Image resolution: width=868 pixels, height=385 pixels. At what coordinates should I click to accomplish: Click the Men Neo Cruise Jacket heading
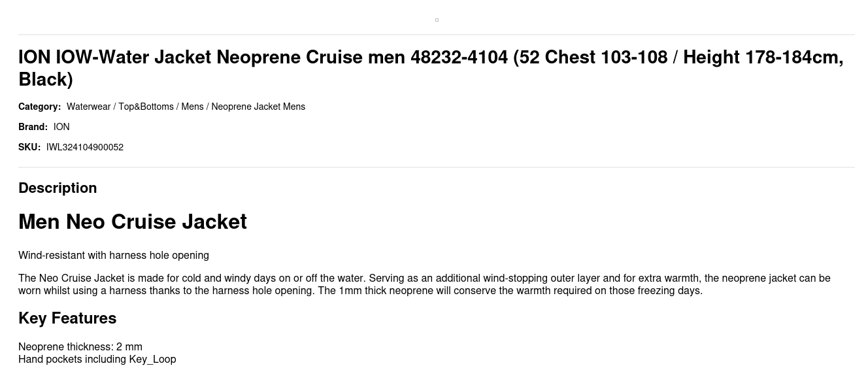[133, 222]
